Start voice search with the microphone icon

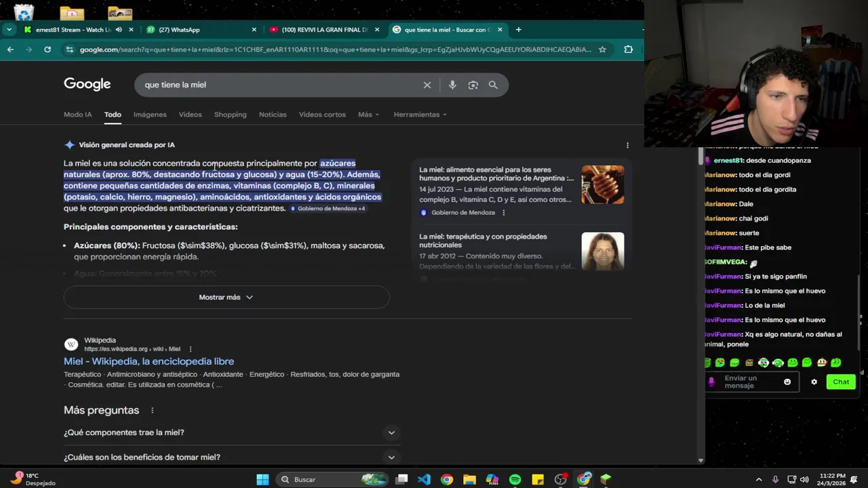point(452,85)
